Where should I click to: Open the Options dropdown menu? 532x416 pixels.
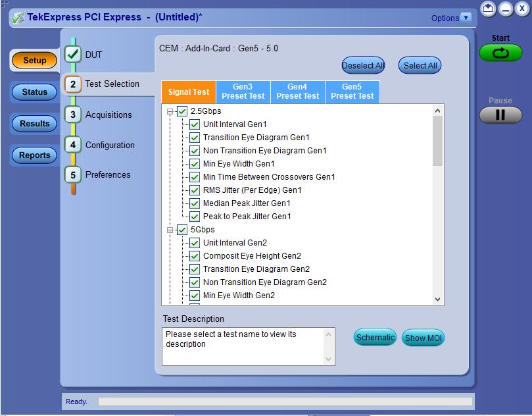coord(466,18)
